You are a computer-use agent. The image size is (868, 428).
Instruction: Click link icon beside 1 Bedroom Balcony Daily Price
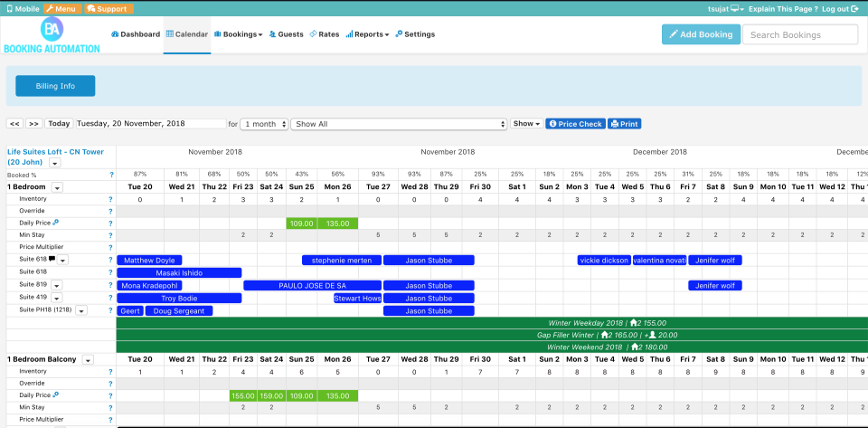tap(56, 395)
